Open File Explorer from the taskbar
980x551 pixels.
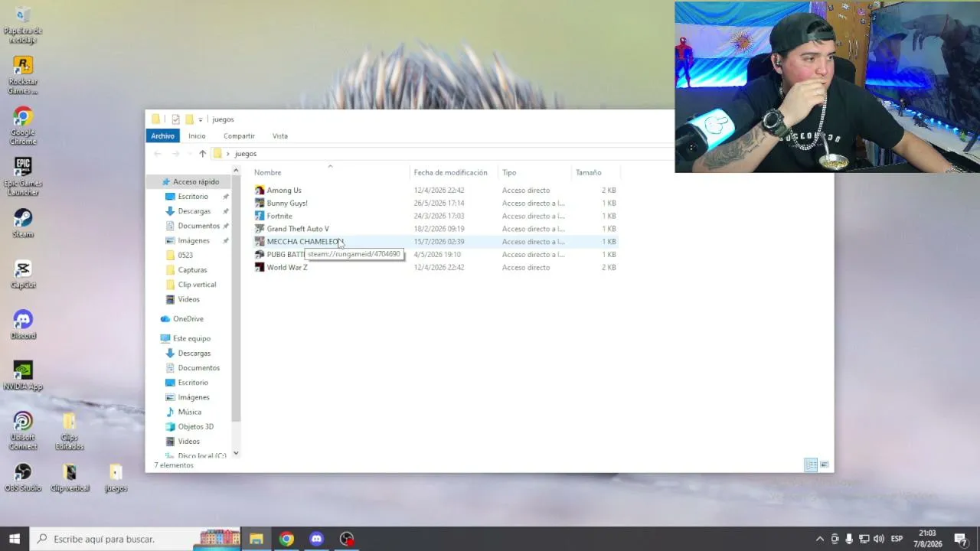pos(256,539)
